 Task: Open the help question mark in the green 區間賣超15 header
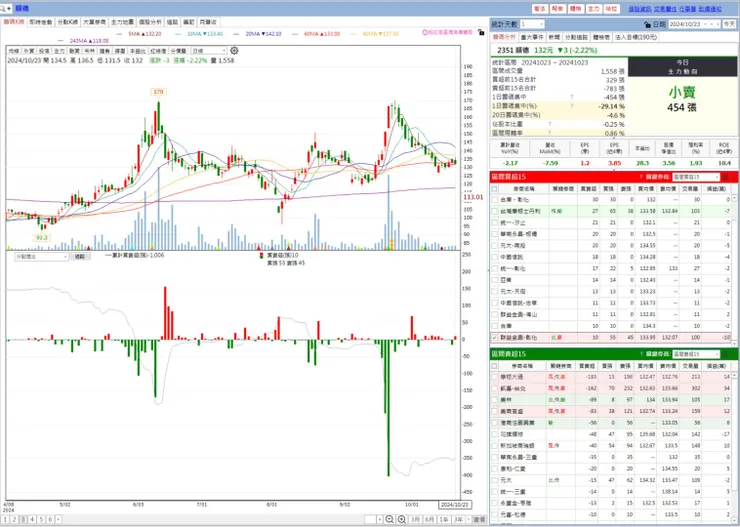coord(641,354)
